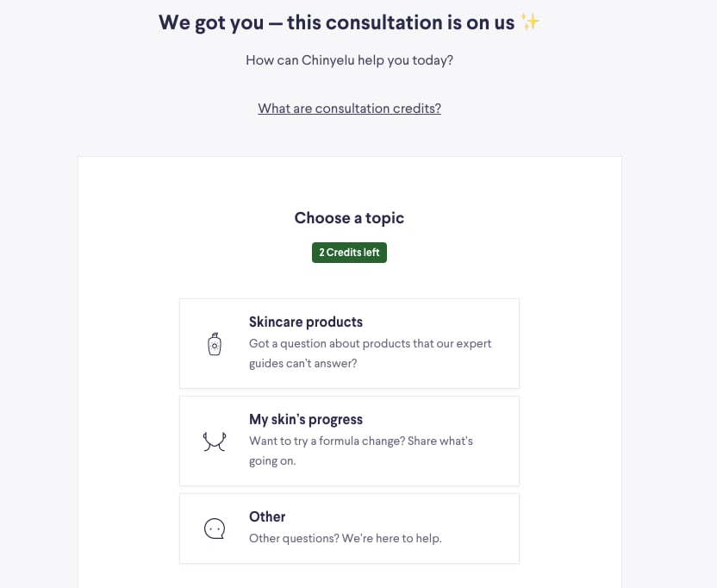Click the 'How can Chinyelu help' subtitle
The image size is (717, 588).
pos(349,60)
